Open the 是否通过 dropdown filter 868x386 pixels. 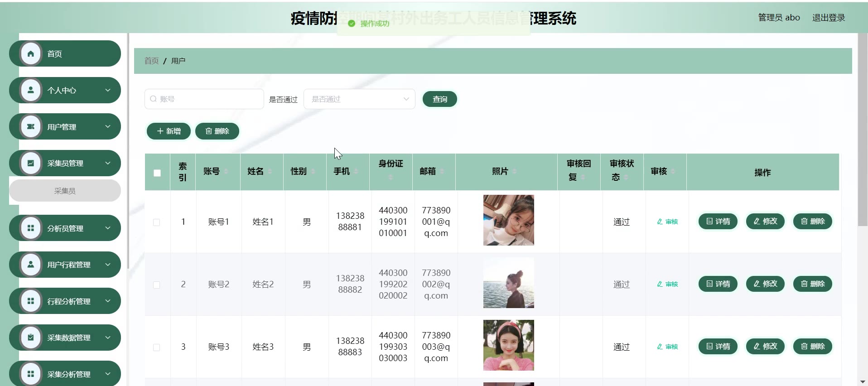pyautogui.click(x=359, y=99)
